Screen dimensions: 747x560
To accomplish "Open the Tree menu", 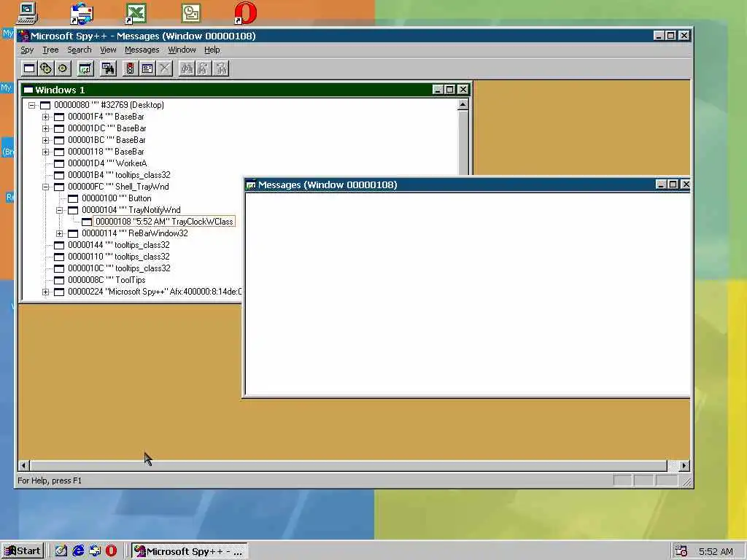I will point(50,50).
